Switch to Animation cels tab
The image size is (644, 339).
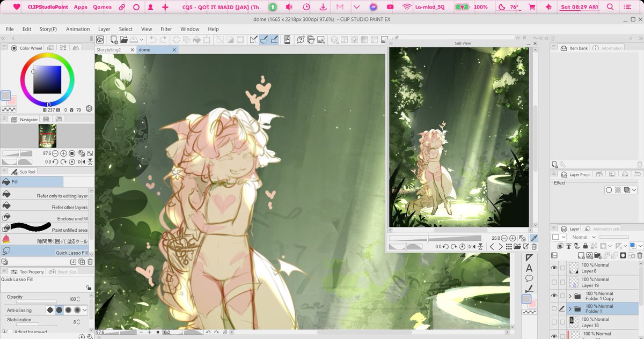tap(604, 229)
